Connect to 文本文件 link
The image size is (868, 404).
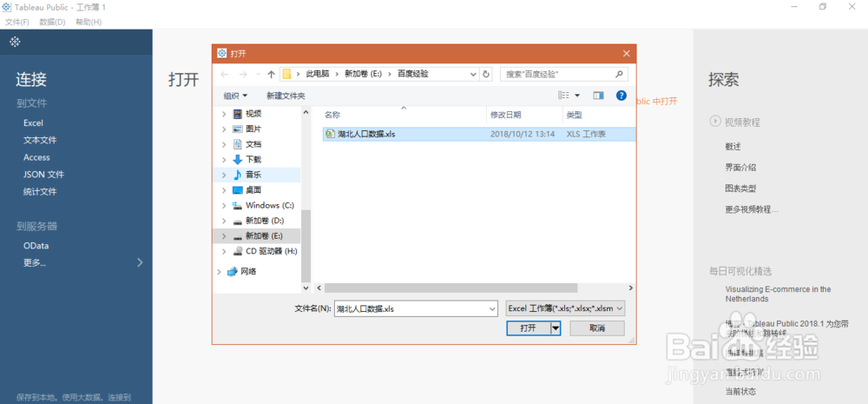click(40, 140)
